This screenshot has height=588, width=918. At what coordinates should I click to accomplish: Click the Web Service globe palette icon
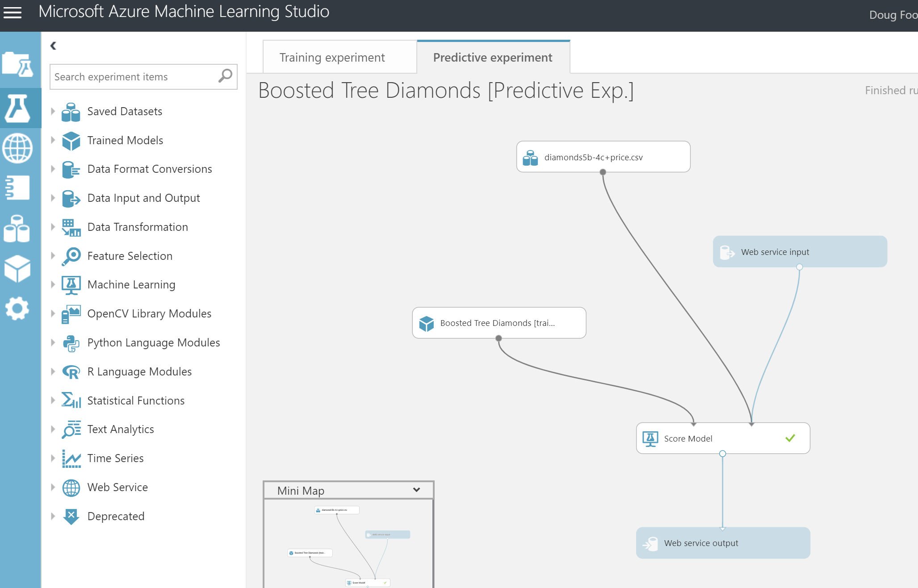(x=71, y=488)
